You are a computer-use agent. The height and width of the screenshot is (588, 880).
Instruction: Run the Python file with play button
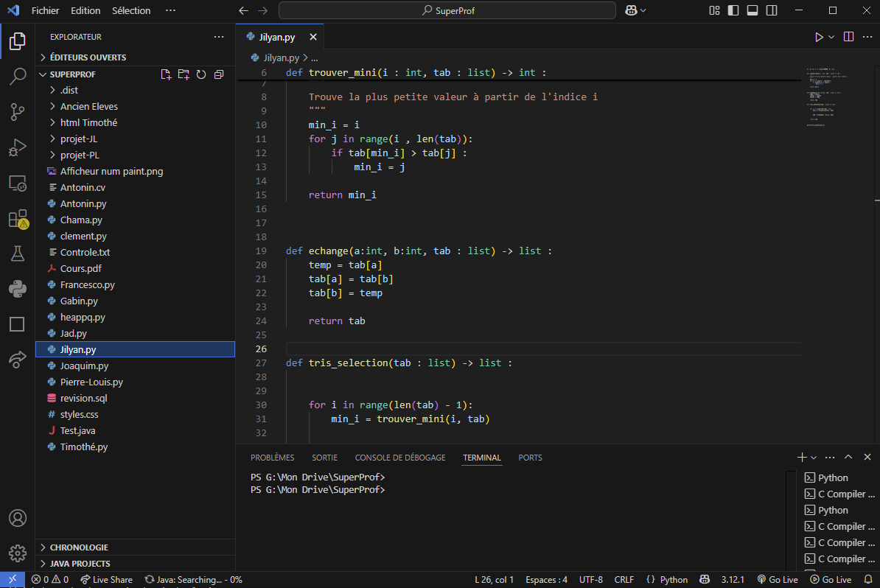819,37
